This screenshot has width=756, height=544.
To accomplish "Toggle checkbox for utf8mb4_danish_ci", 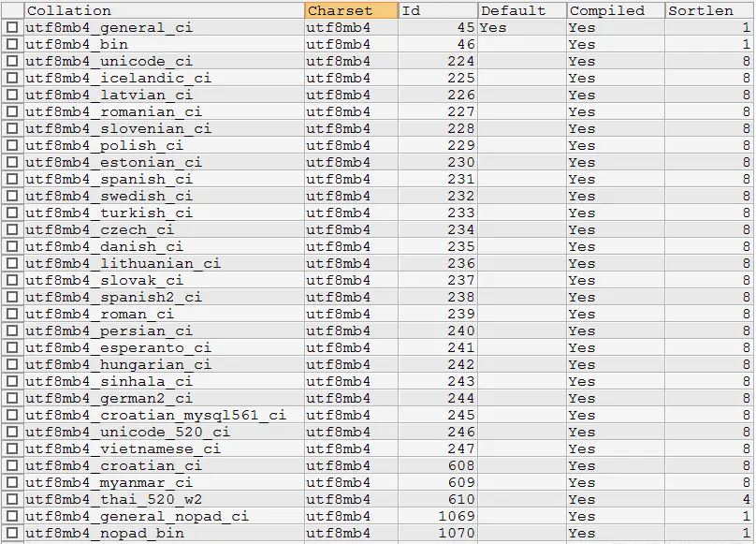I will pos(12,246).
